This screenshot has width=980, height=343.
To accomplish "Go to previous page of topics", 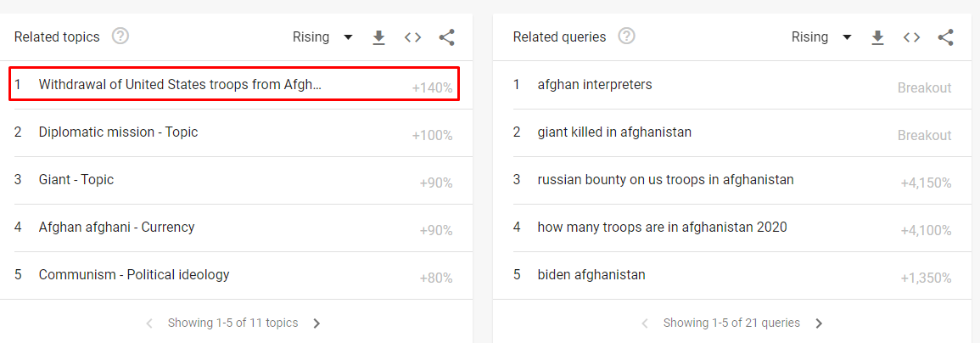I will click(x=149, y=323).
